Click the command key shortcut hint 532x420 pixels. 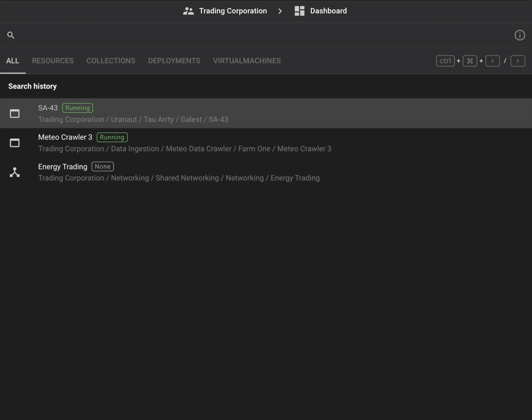point(470,60)
